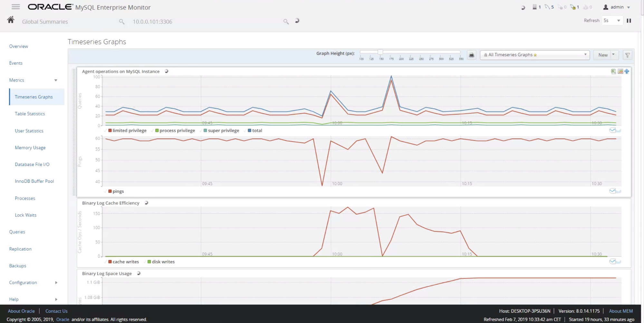Click the Agent operations graph drag handle
Image resolution: width=644 pixels, height=323 pixels.
[74, 132]
